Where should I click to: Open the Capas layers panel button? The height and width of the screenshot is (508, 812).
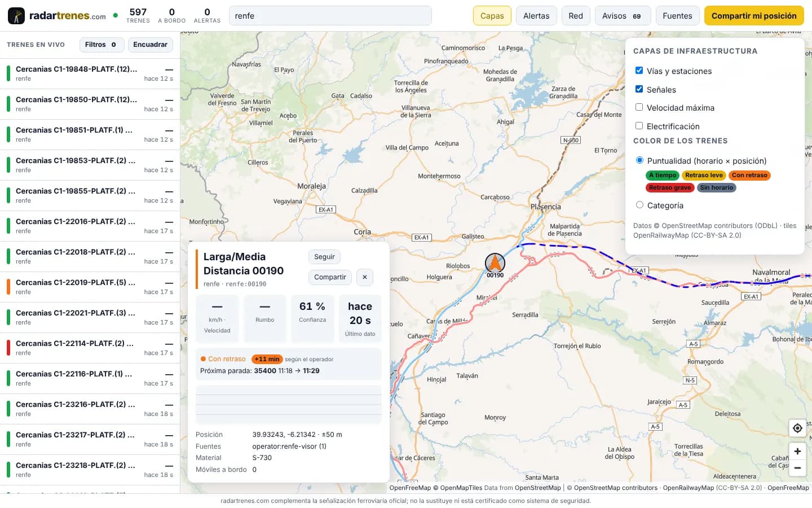pos(492,16)
